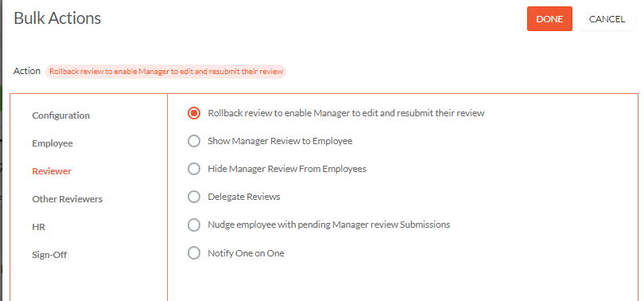
Task: Choose the Show Manager Review to Employee radio button
Action: 194,141
